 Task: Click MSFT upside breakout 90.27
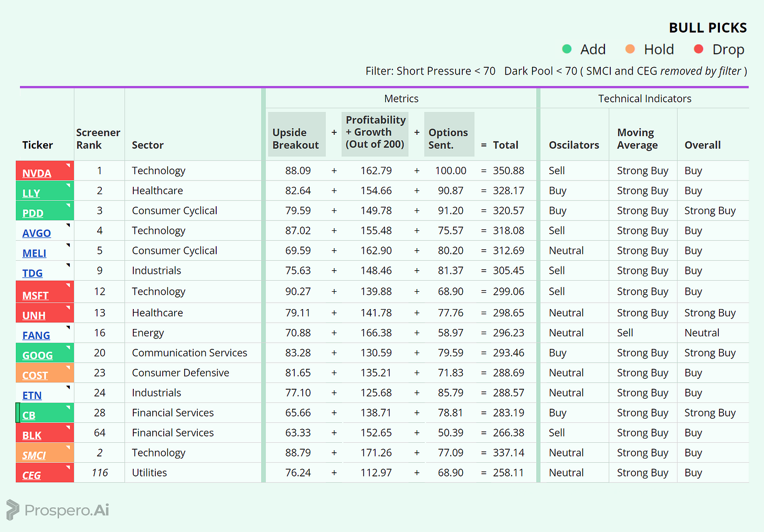(x=298, y=291)
